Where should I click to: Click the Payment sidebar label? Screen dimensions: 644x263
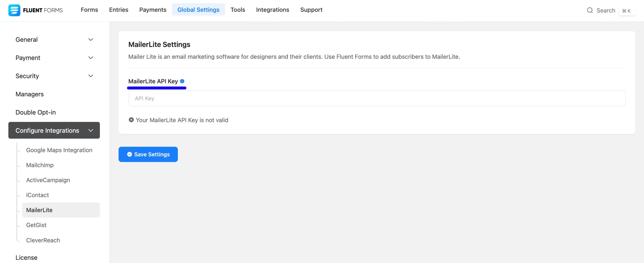[x=28, y=58]
